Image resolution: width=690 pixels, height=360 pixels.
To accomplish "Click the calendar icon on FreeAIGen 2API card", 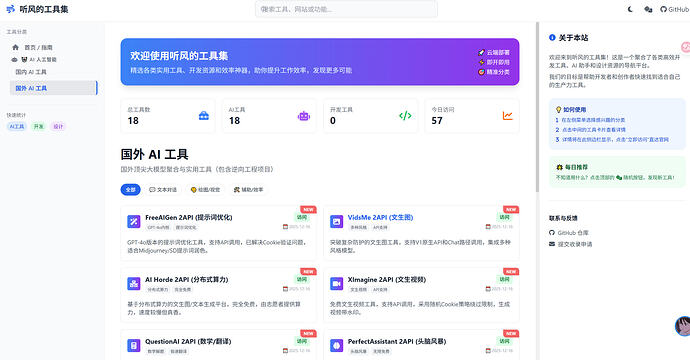I will click(x=285, y=227).
